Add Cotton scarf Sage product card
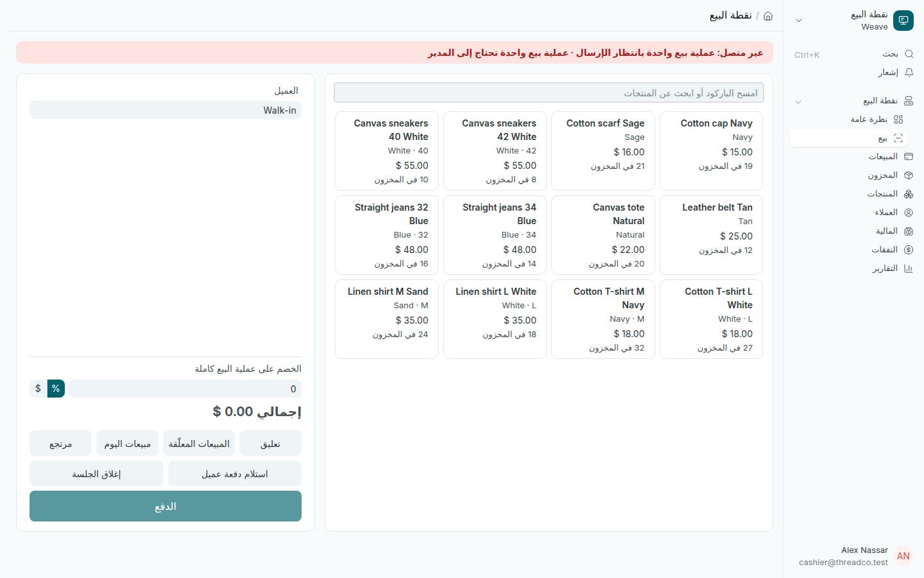The width and height of the screenshot is (924, 578). [603, 151]
